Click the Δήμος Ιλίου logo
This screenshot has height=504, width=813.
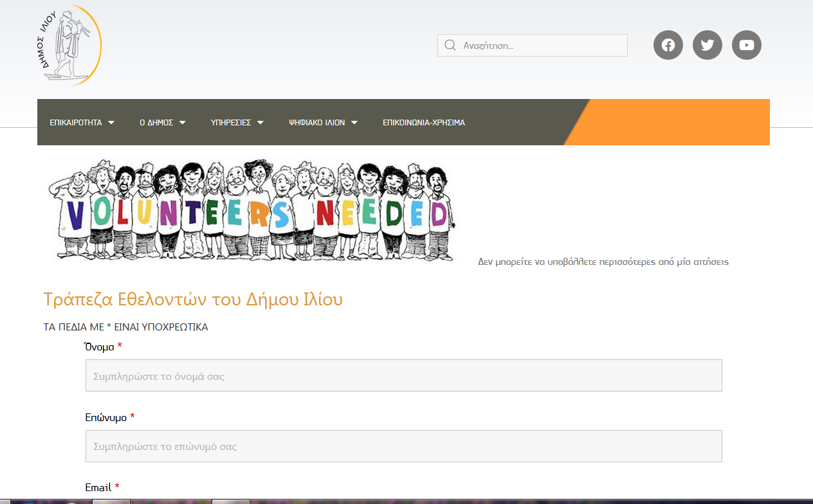click(69, 46)
